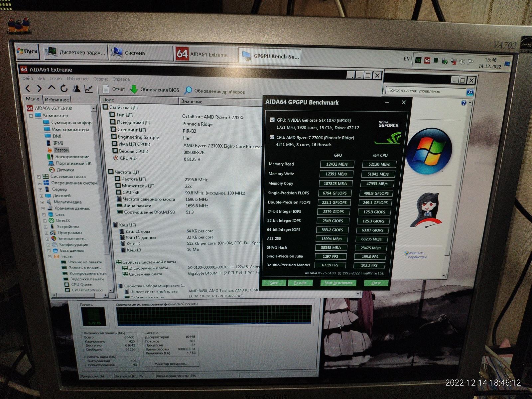Switch to the Избранное tab in sidebar
This screenshot has height=399, width=532.
(57, 99)
